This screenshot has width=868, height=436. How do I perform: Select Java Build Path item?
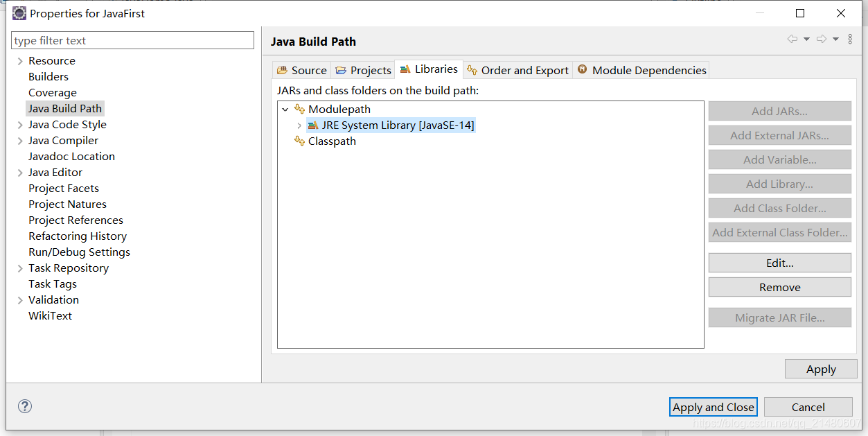[65, 109]
